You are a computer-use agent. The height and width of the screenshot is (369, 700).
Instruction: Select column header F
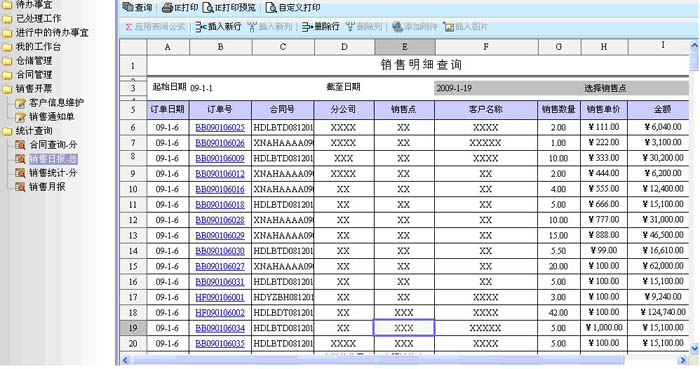486,47
